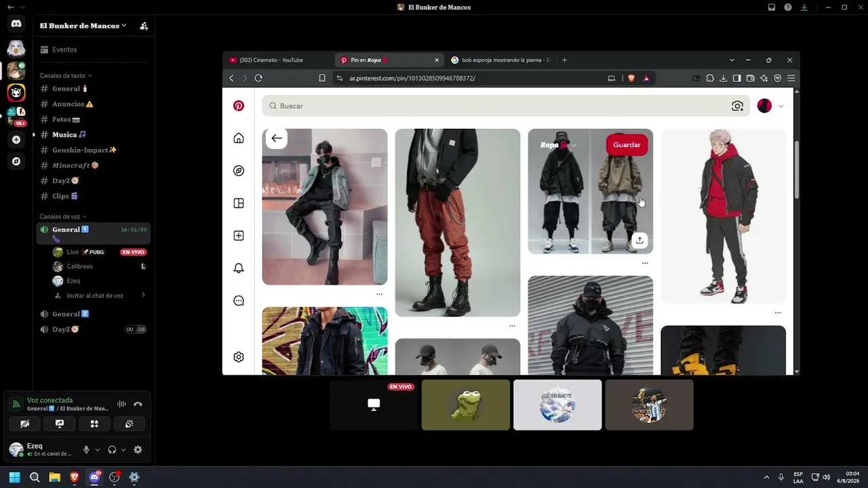Collapse Canales de voz category
Image resolution: width=868 pixels, height=488 pixels.
(63, 217)
